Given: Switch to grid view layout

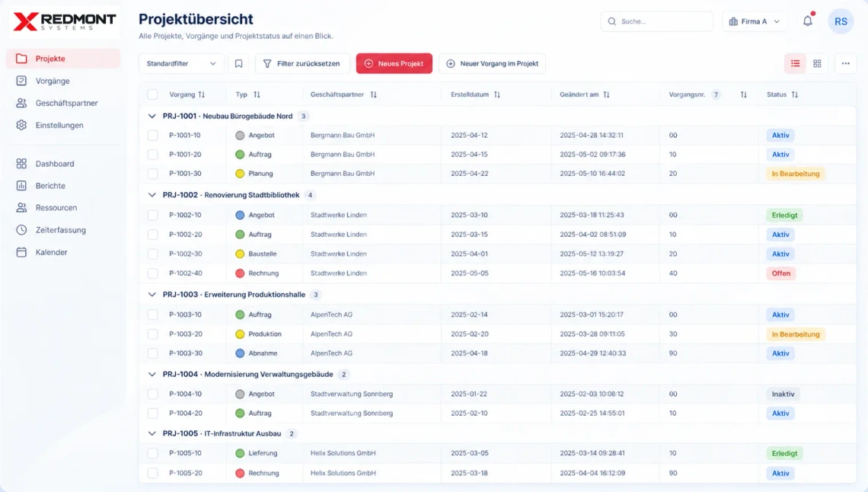Looking at the screenshot, I should 817,64.
